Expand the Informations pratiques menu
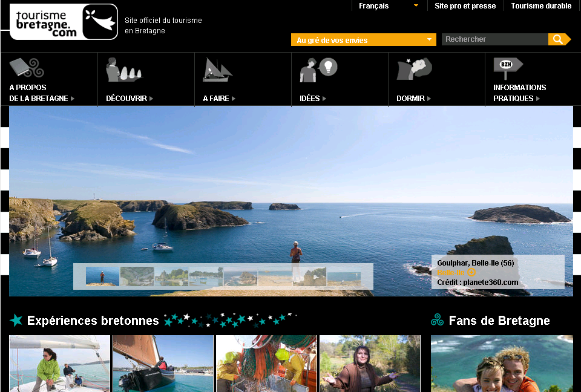Screen dimensions: 581x392 click(x=519, y=93)
